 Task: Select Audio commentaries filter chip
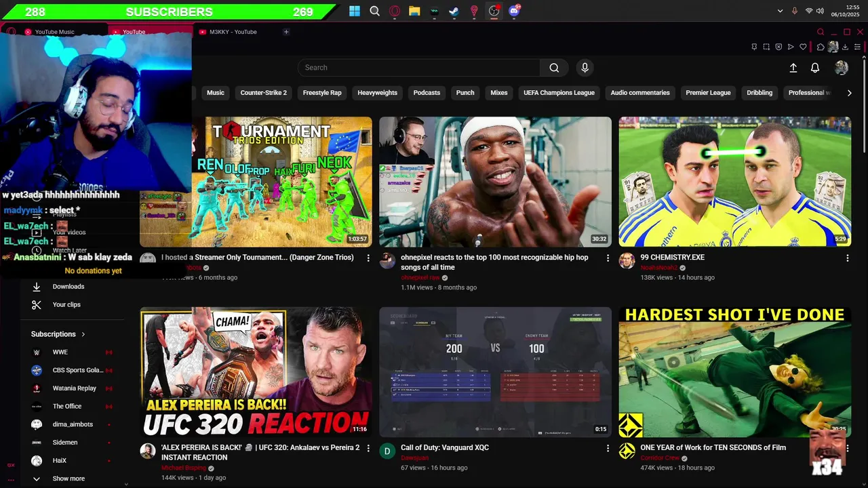640,93
